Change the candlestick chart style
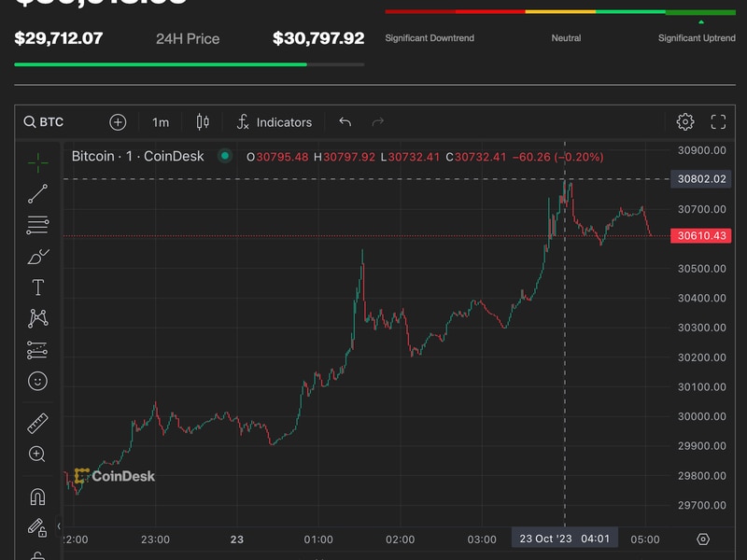The width and height of the screenshot is (747, 560). click(203, 122)
